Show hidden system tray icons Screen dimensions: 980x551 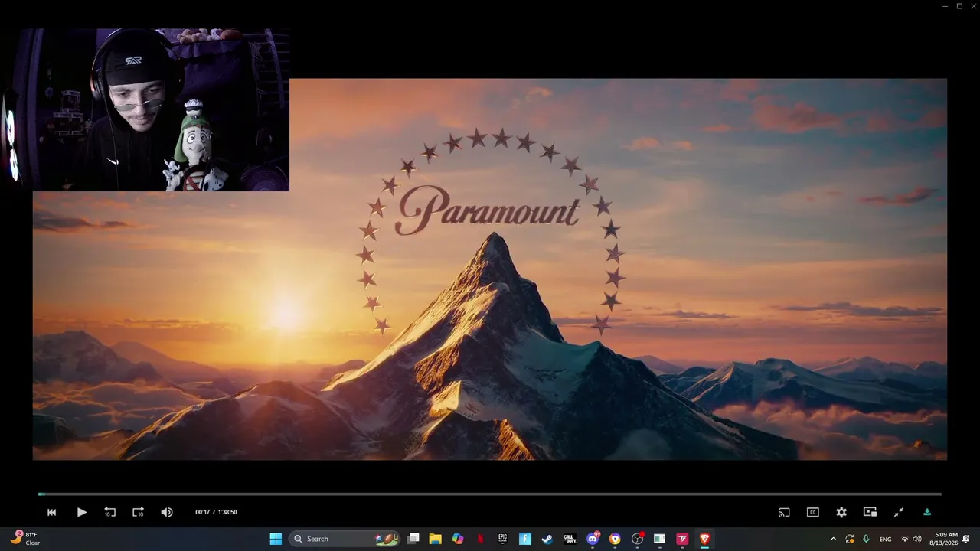(833, 539)
